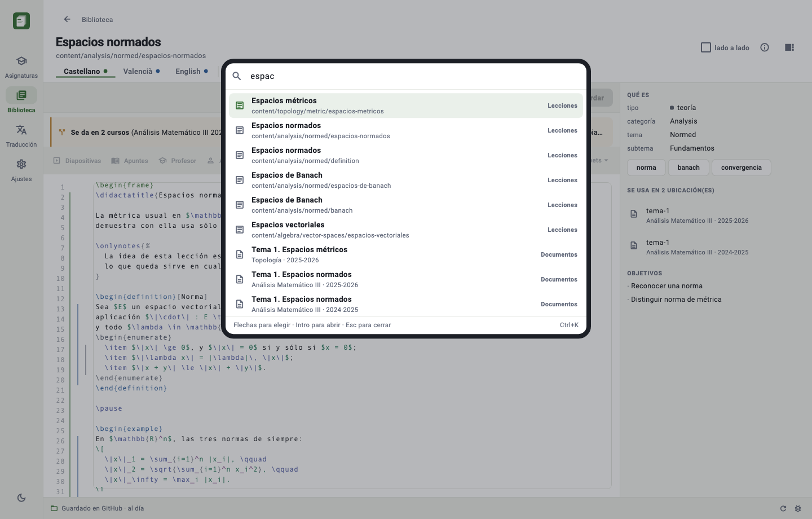812x519 pixels.
Task: Click the folder icon at Guardado en GitHub
Action: click(54, 508)
